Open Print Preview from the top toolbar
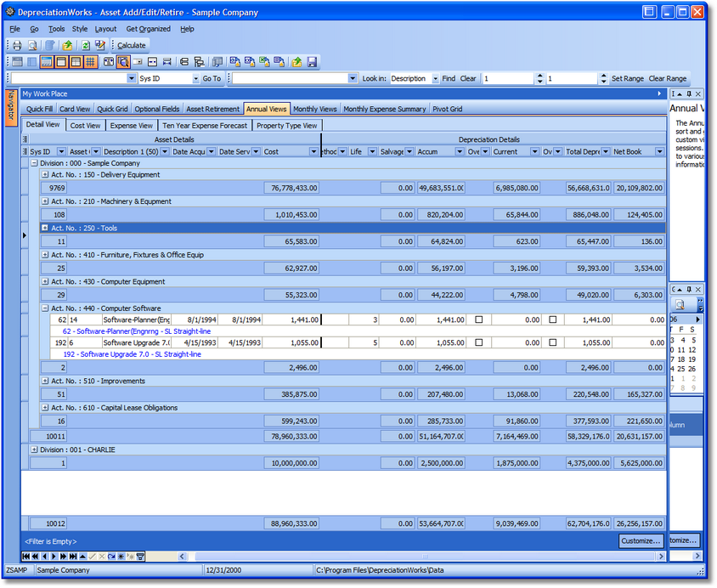 (x=32, y=45)
